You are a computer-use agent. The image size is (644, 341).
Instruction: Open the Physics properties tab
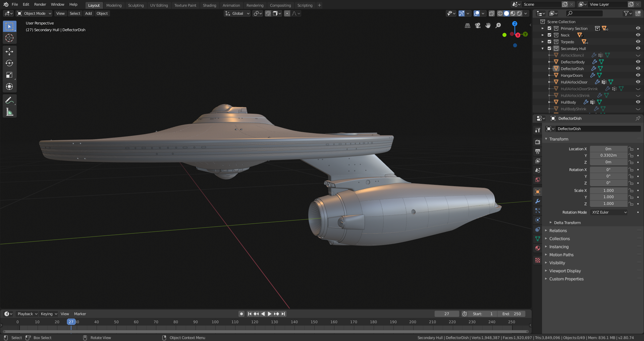[538, 220]
